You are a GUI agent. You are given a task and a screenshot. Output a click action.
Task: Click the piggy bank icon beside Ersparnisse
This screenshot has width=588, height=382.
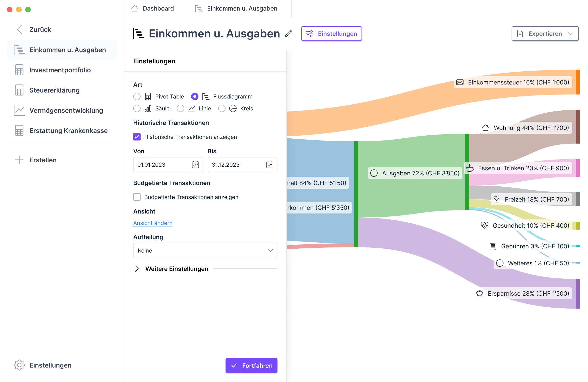click(x=479, y=293)
